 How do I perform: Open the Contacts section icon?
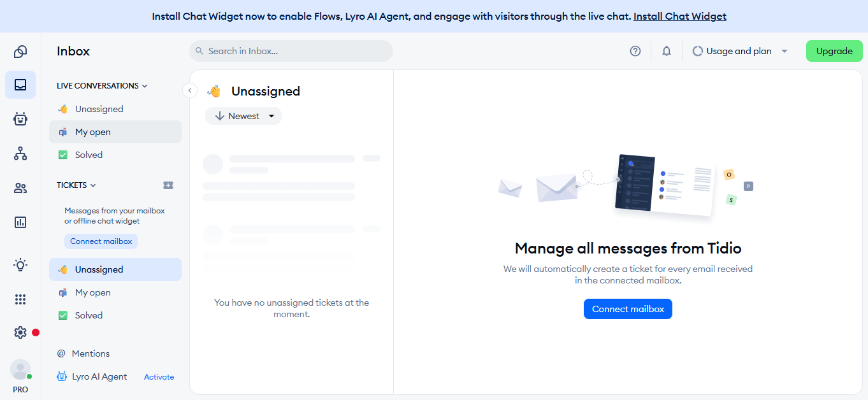click(20, 188)
